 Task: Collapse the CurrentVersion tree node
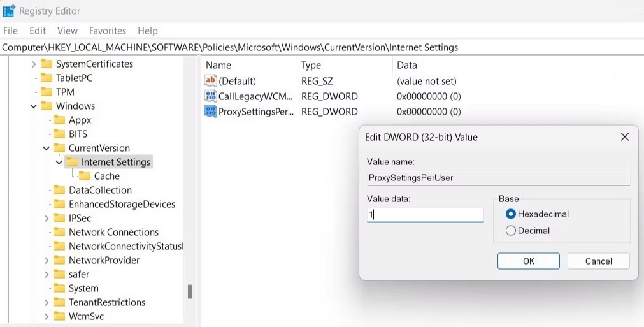coord(46,149)
